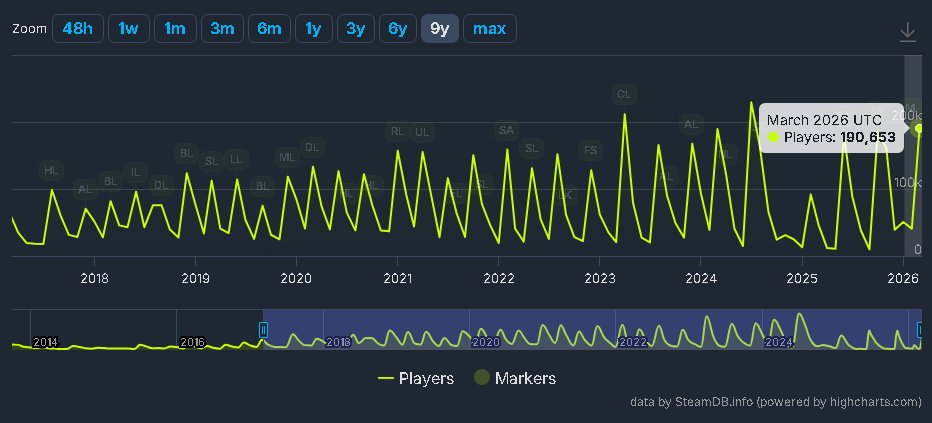Select the 6y zoom range
Viewport: 932px width, 423px height.
click(398, 29)
